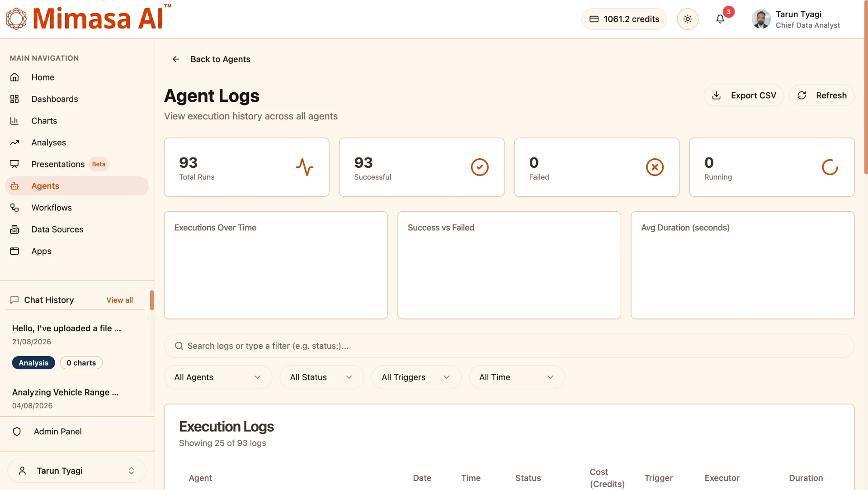Click the Export CSV button

click(x=744, y=95)
